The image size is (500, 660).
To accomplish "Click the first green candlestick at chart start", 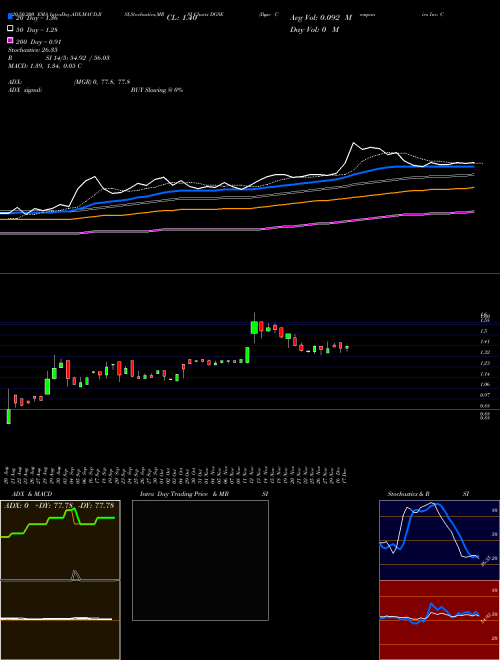I will click(x=8, y=416).
